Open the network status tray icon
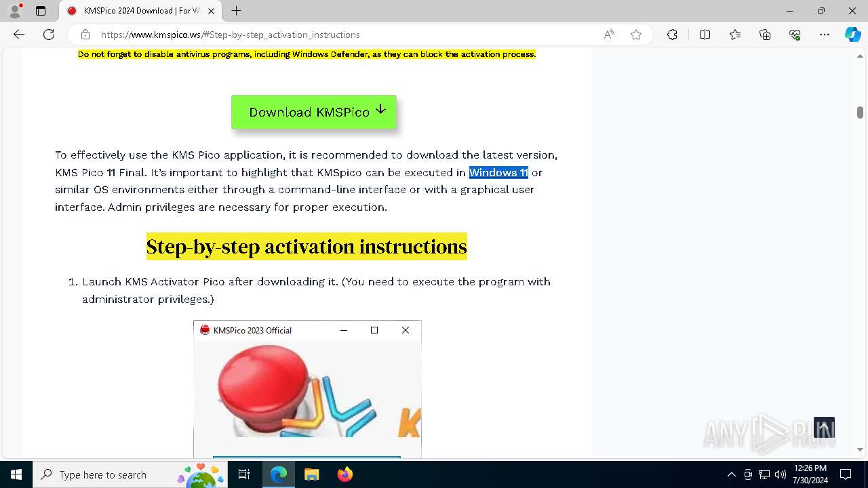868x488 pixels. (x=764, y=474)
